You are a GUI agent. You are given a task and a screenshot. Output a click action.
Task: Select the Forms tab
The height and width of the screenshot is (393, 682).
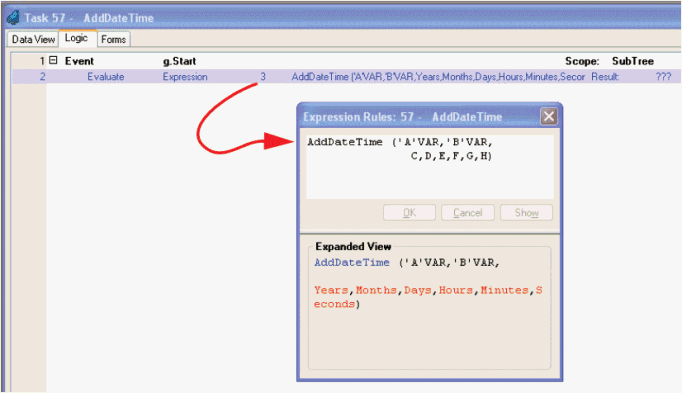tap(114, 39)
